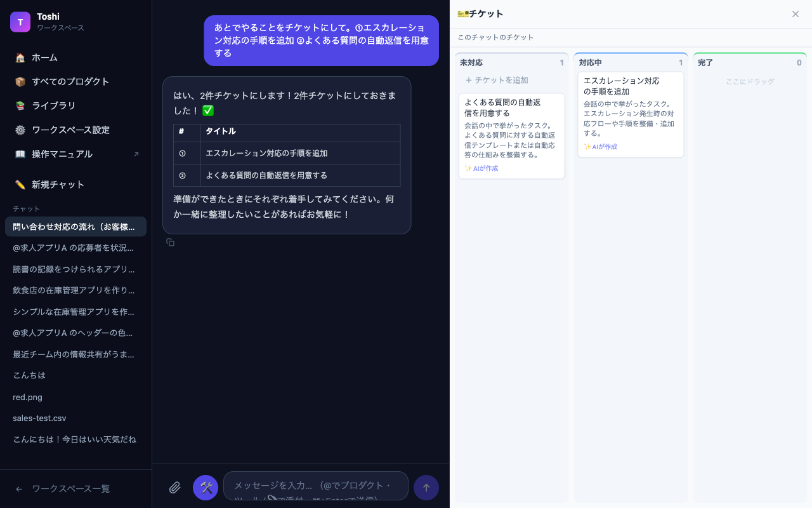Click the purple T workspace avatar
This screenshot has height=508, width=812.
[x=20, y=22]
